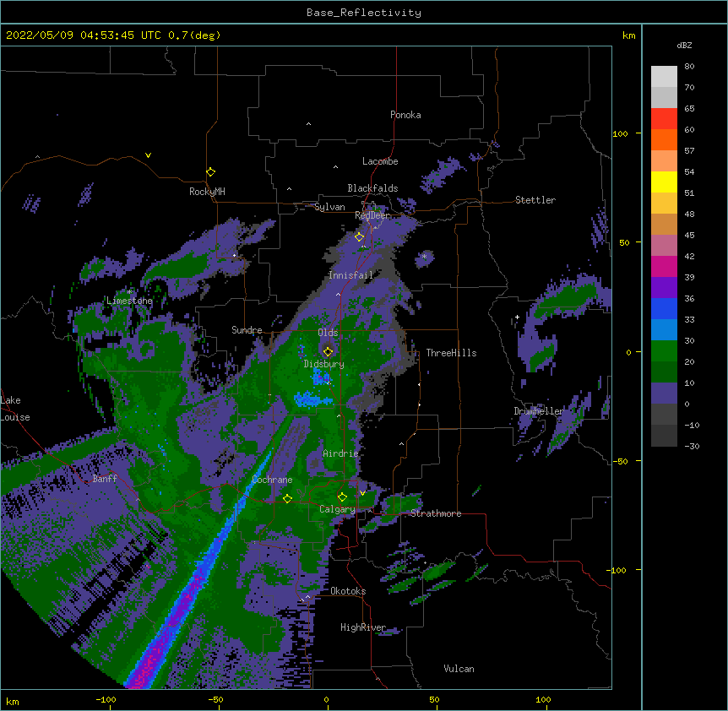The image size is (728, 711).
Task: Click the yellow station marker near RockyMH
Action: click(x=210, y=172)
